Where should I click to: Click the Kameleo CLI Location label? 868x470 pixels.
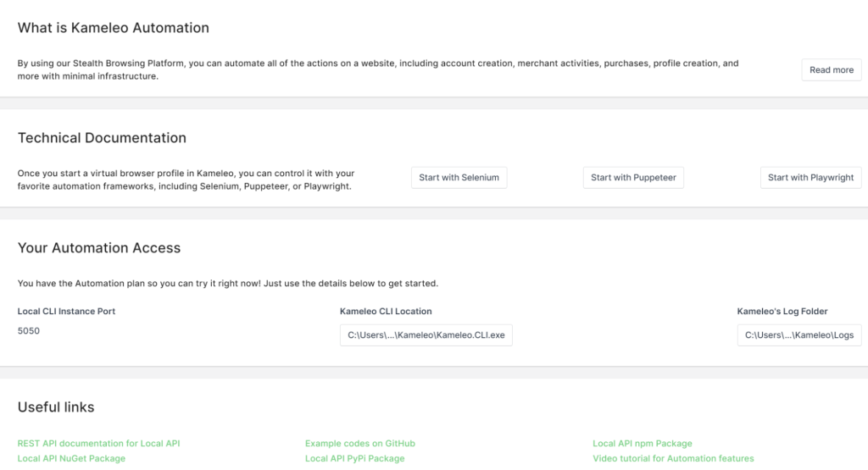(x=386, y=312)
